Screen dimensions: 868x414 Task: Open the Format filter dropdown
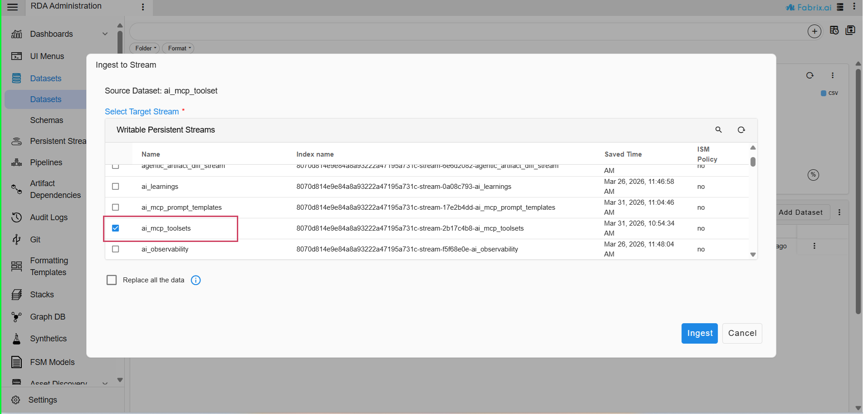(179, 48)
